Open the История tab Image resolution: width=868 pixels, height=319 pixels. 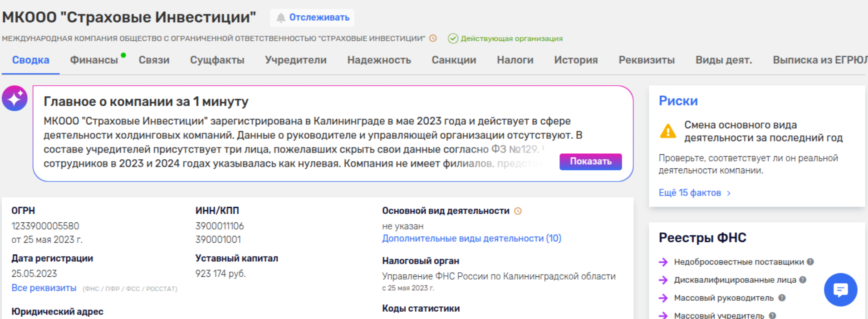pos(576,60)
